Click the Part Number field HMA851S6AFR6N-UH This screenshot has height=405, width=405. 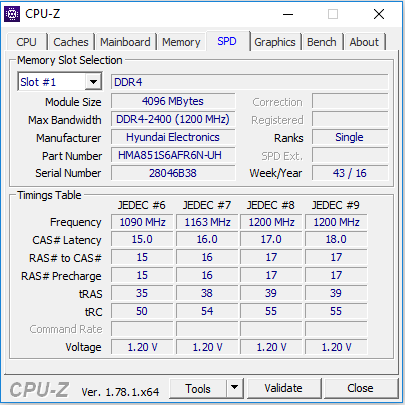pyautogui.click(x=173, y=155)
